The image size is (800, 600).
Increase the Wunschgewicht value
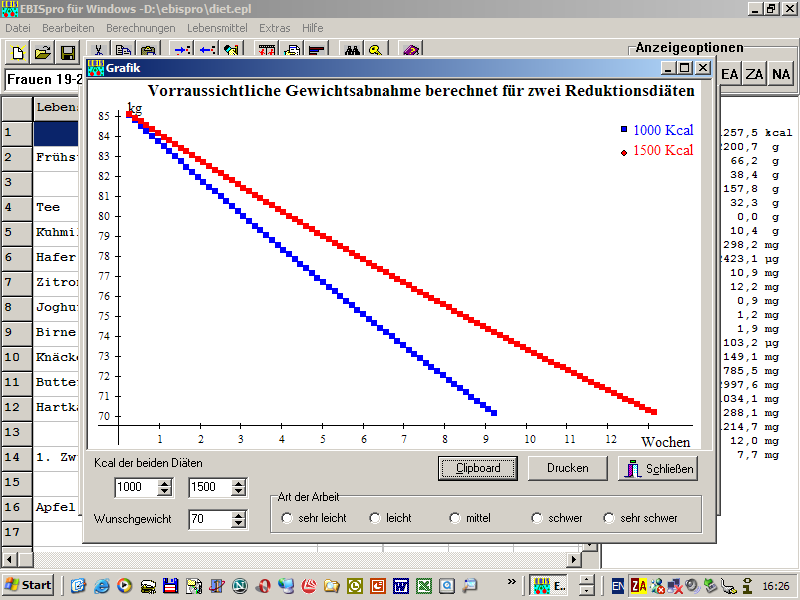pyautogui.click(x=238, y=515)
